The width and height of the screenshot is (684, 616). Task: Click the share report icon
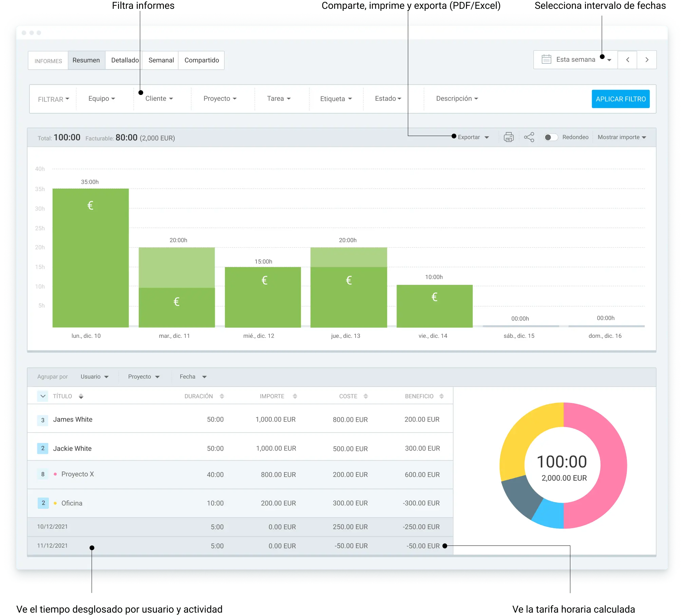pyautogui.click(x=529, y=137)
